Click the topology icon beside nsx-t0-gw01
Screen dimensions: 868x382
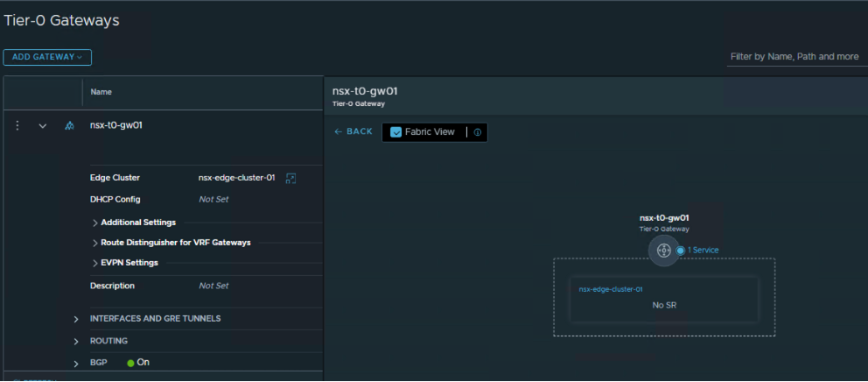(69, 126)
